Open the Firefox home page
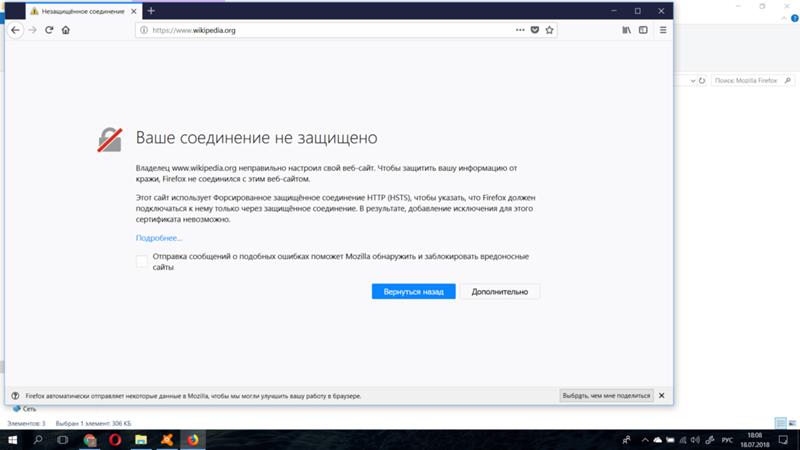Screen dimensions: 800x450 pos(66,30)
